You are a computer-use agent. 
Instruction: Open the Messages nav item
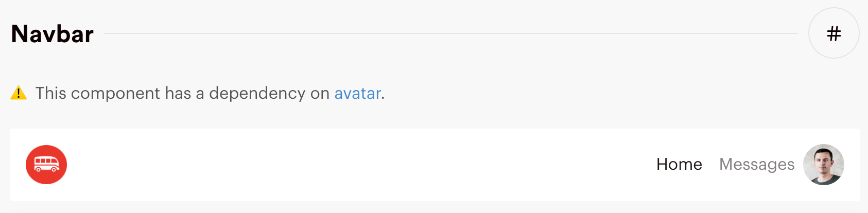point(756,164)
